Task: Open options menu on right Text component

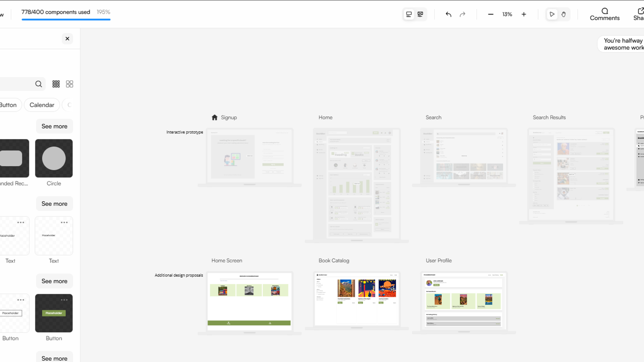Action: pyautogui.click(x=64, y=222)
